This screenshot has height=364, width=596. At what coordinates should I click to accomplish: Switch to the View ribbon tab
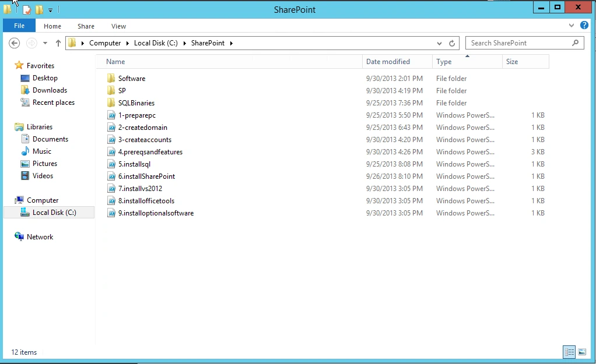click(x=118, y=26)
